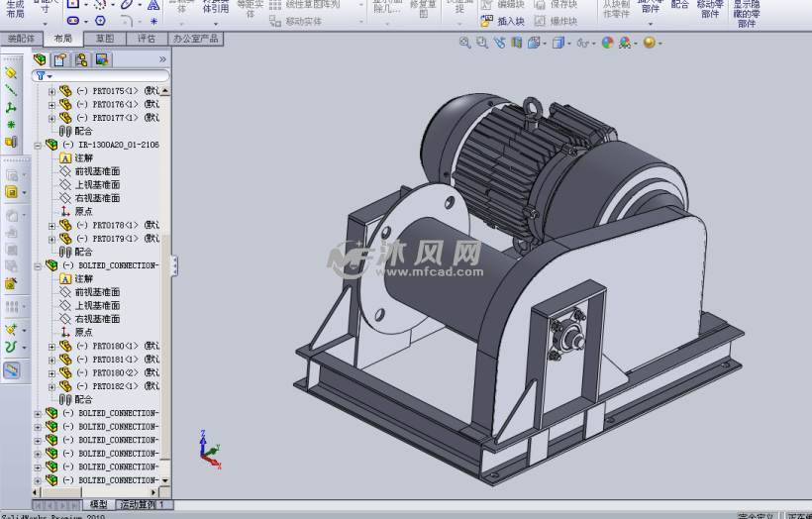Click the Zoom to Fit icon
The image size is (812, 519).
(465, 43)
